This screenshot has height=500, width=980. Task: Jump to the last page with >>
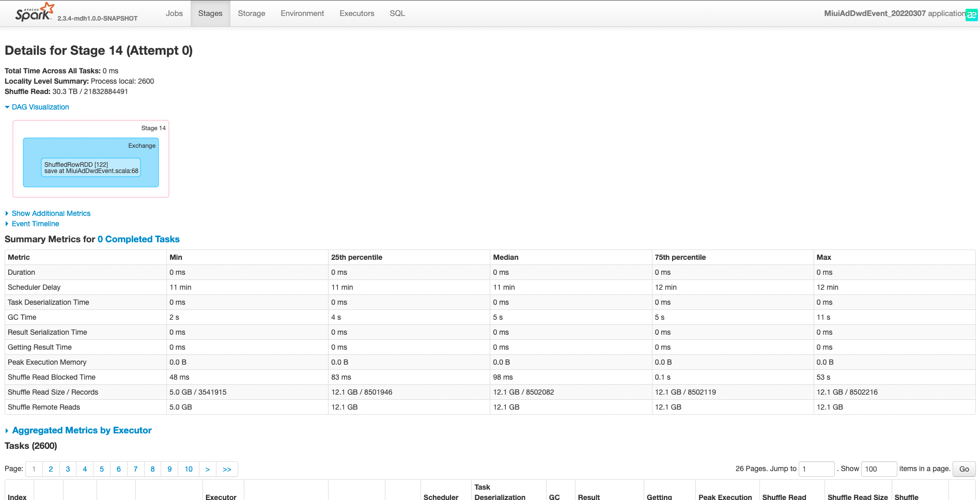[x=227, y=468]
